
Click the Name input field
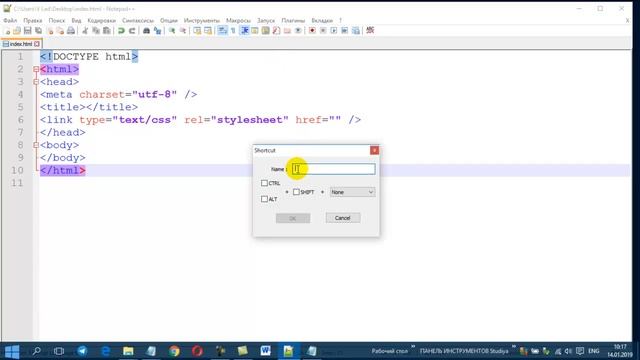333,169
